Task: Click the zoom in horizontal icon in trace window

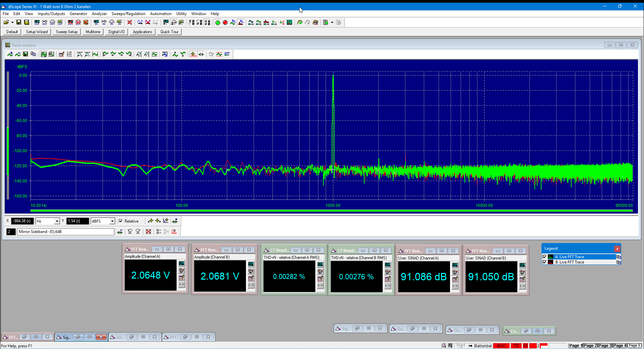Action: (x=79, y=54)
